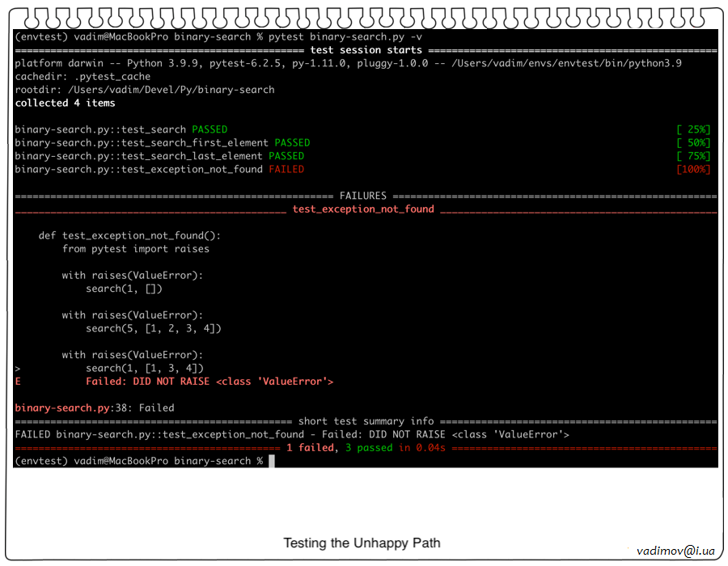The height and width of the screenshot is (566, 728).
Task: Click the 'short test summary info' header
Action: [366, 421]
